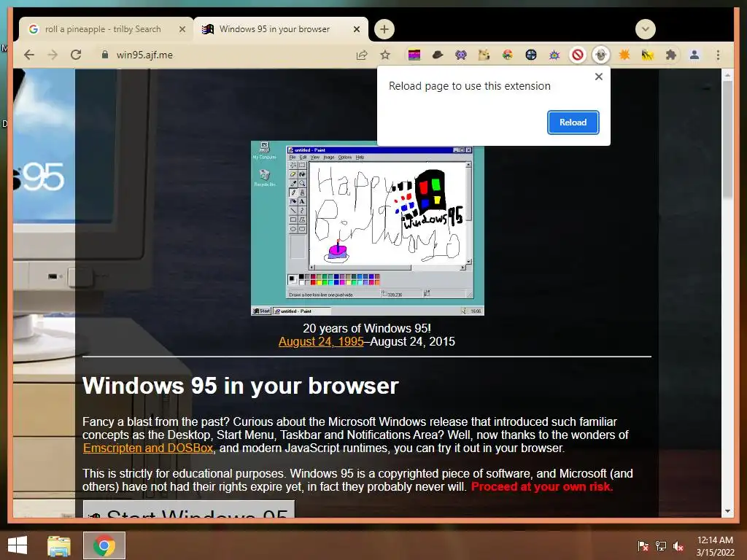Bookmark this page with the star icon
Image resolution: width=747 pixels, height=560 pixels.
[385, 55]
